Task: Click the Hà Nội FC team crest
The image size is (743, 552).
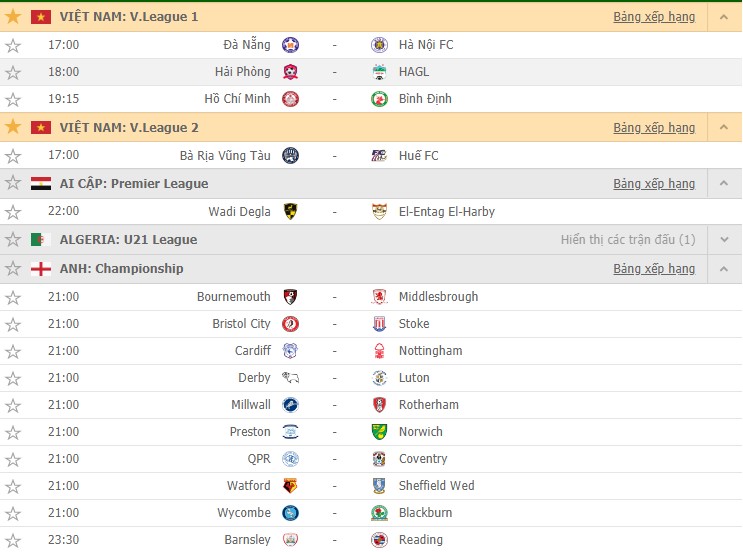Action: click(x=379, y=45)
